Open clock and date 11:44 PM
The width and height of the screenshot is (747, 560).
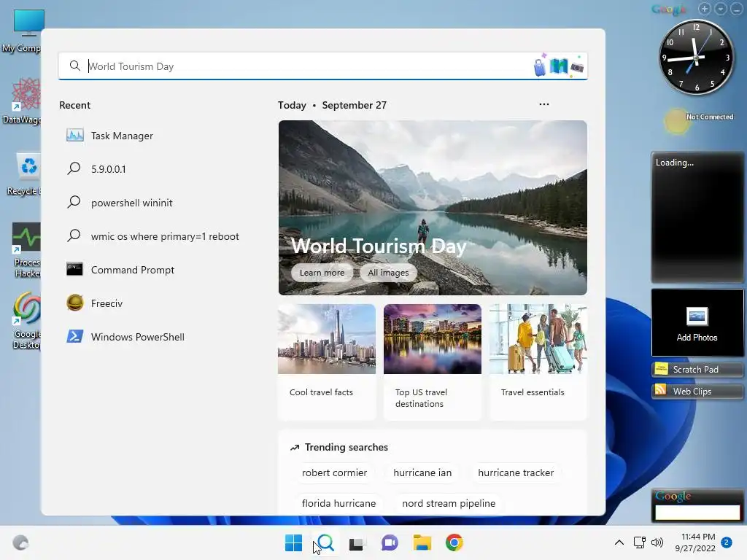pos(695,542)
